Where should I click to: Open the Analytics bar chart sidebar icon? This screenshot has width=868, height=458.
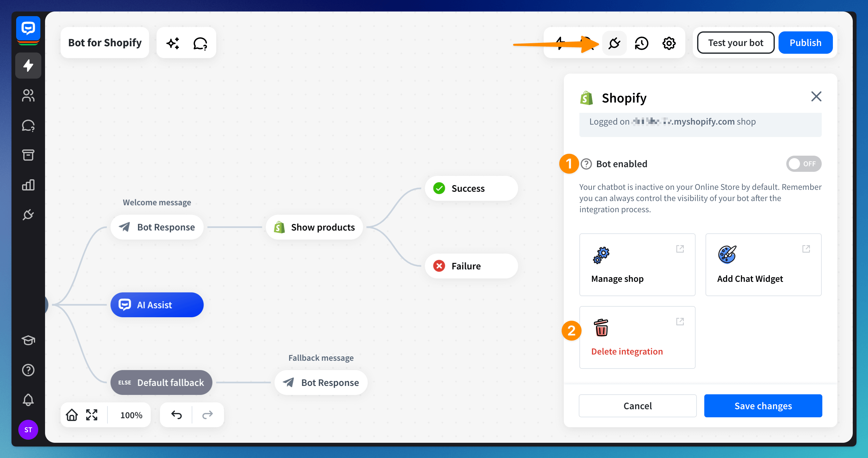point(28,185)
